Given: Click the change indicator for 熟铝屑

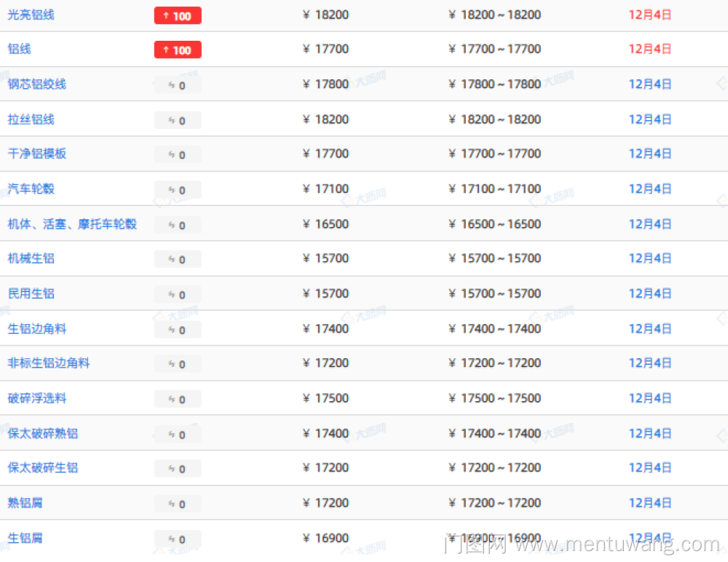Looking at the screenshot, I should [178, 504].
